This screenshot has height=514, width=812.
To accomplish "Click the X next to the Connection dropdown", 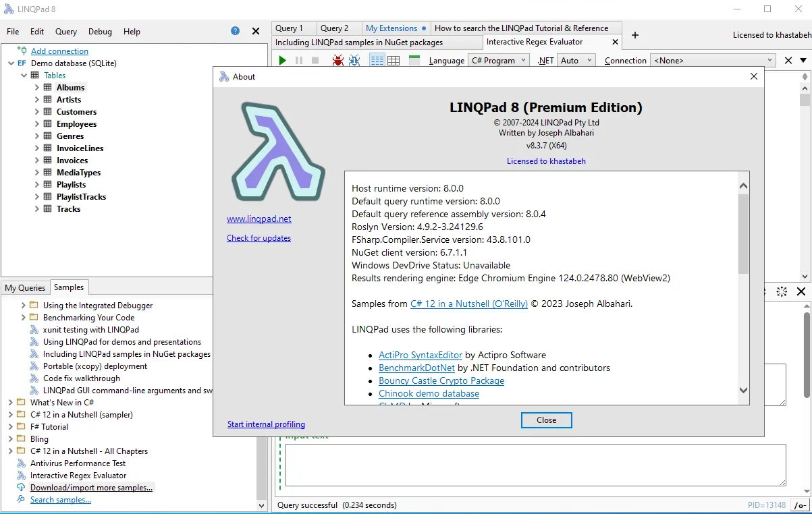I will pos(788,61).
